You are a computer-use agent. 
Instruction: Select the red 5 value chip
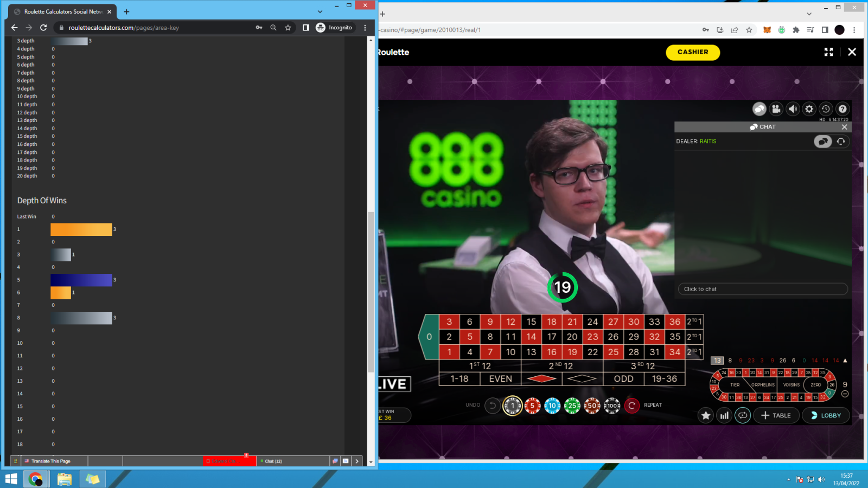pyautogui.click(x=532, y=406)
